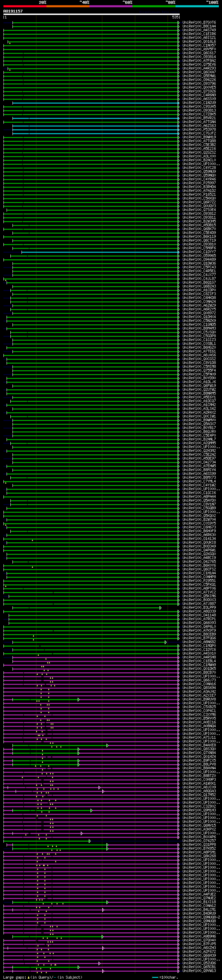The width and height of the screenshot is (222, 980).
Task: Select label UniRef100_C1MQP0
Action: 199,646
